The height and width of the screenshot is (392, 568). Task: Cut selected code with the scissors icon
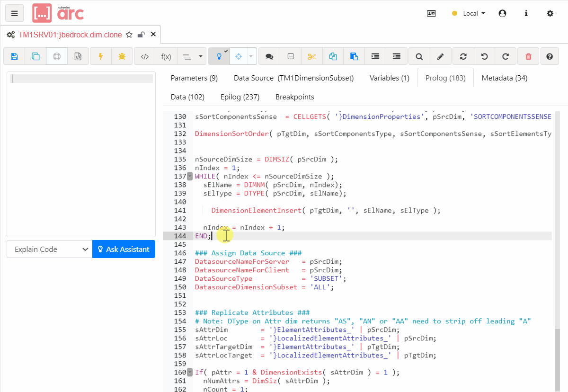(x=311, y=56)
